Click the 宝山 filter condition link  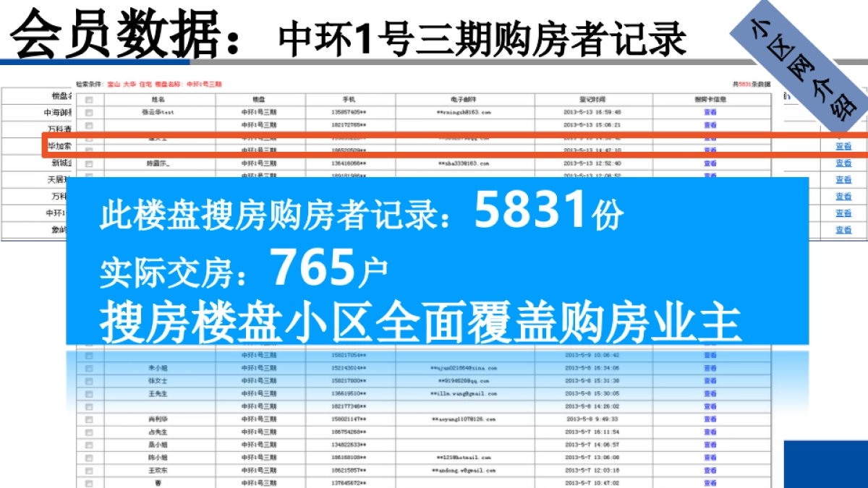pos(114,83)
